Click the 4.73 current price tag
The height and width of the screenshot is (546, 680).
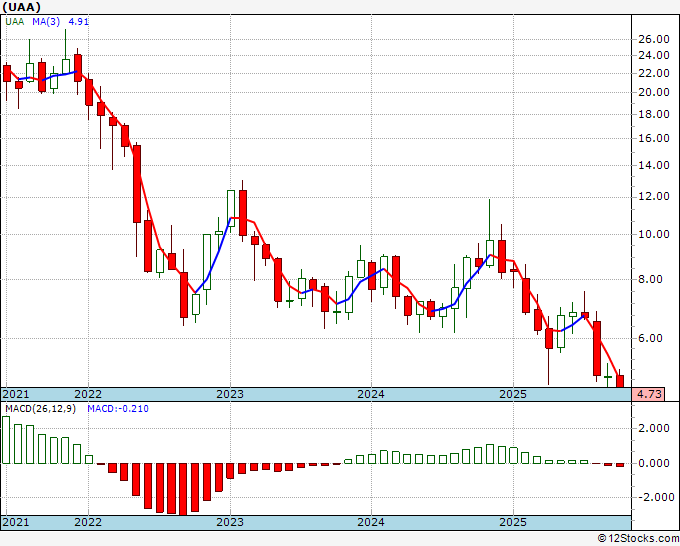649,394
